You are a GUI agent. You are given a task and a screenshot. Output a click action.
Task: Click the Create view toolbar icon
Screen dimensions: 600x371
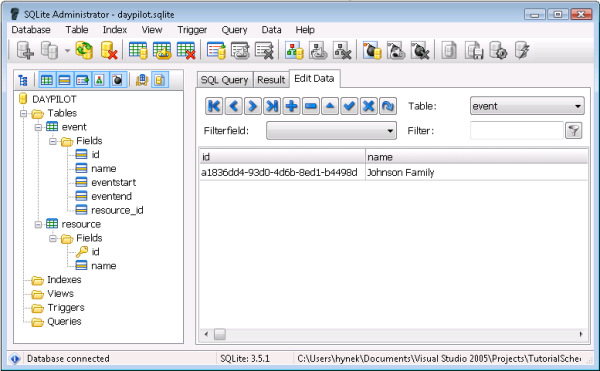[x=216, y=50]
